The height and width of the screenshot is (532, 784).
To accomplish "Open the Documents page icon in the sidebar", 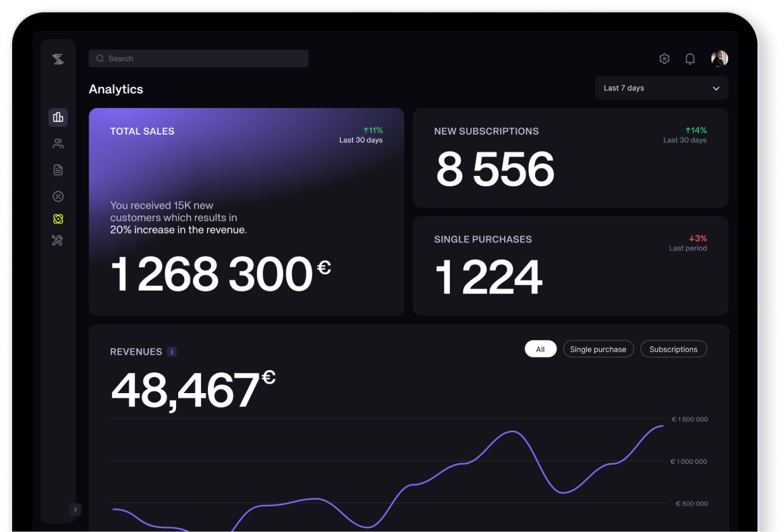I will point(58,170).
